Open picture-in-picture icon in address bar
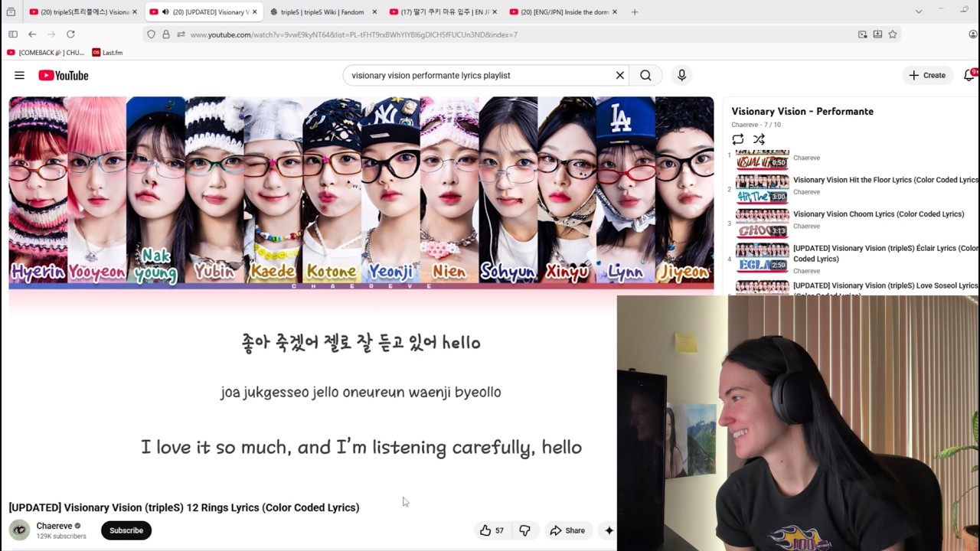This screenshot has height=551, width=980. tap(863, 34)
